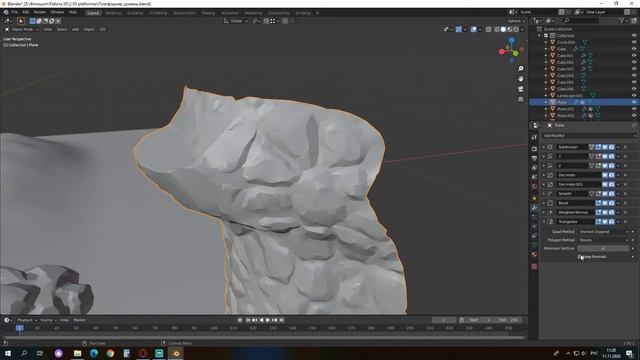Open Object Mode dropdown

22,29
